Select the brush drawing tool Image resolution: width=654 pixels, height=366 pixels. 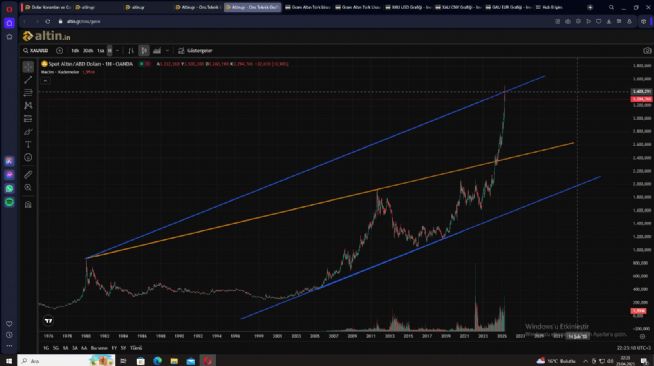pos(28,132)
